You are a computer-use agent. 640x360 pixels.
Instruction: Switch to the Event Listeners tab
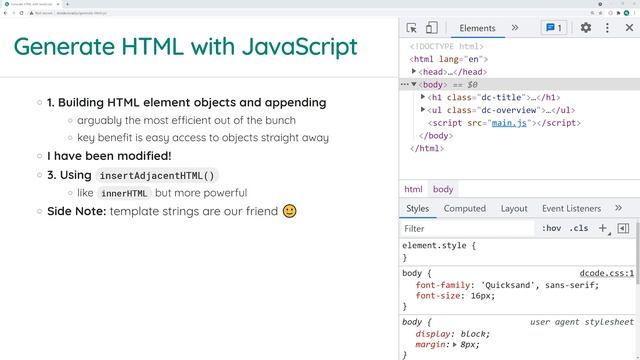pyautogui.click(x=571, y=208)
